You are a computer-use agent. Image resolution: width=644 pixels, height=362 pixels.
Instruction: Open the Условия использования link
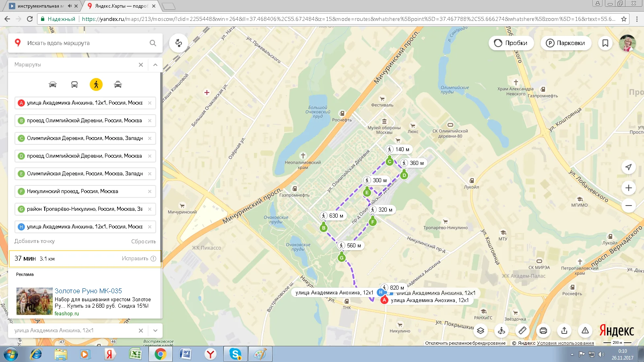(x=566, y=343)
